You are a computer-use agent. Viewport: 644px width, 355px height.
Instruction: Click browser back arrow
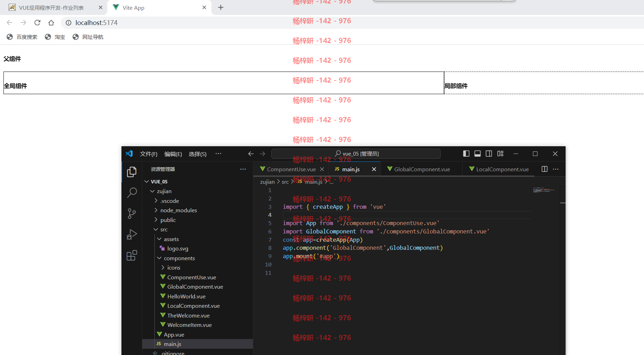click(x=10, y=23)
